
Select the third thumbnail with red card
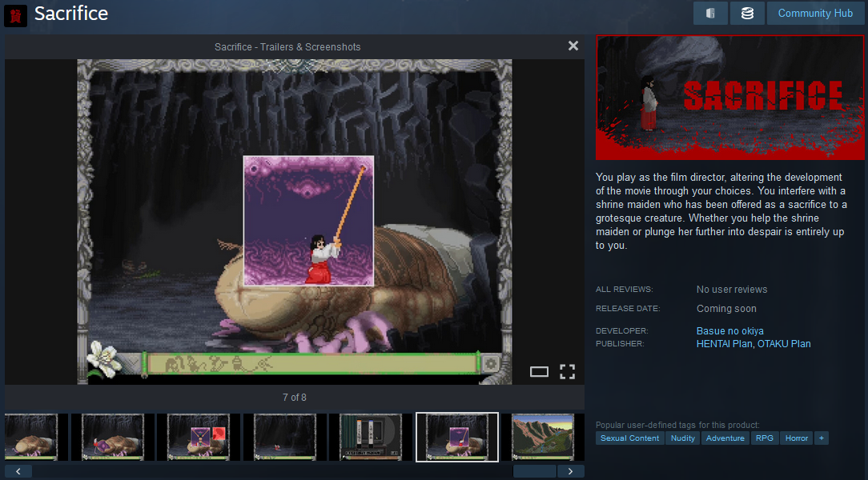(199, 437)
